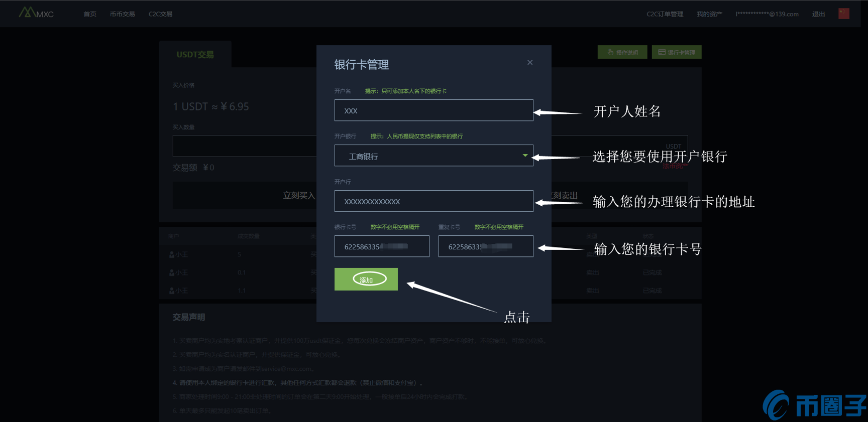Click the user icon beside first 小王 row
868x422 pixels.
coord(172,255)
